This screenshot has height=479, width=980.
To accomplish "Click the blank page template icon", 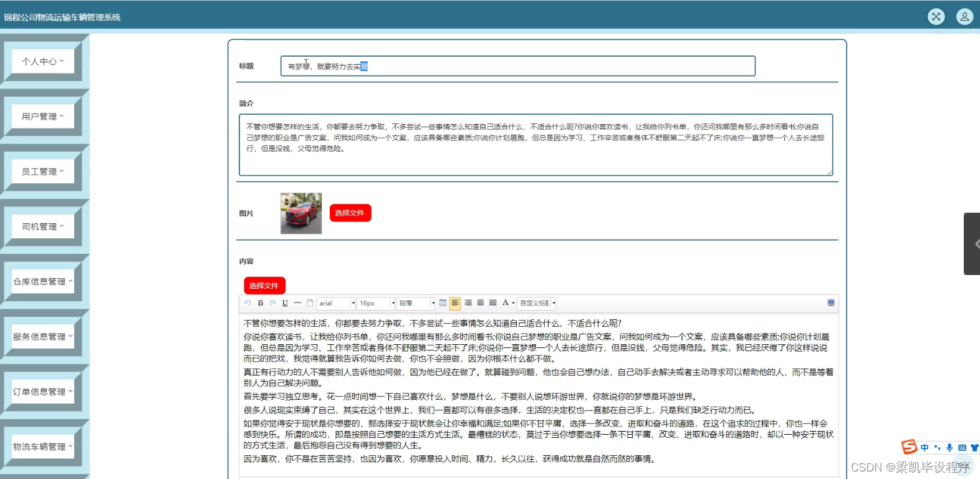I will tap(310, 303).
